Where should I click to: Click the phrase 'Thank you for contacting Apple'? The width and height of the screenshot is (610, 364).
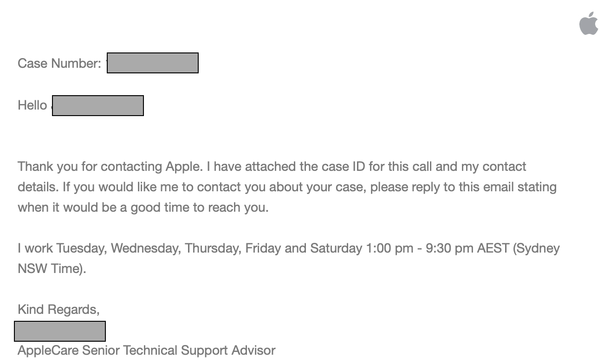(110, 166)
